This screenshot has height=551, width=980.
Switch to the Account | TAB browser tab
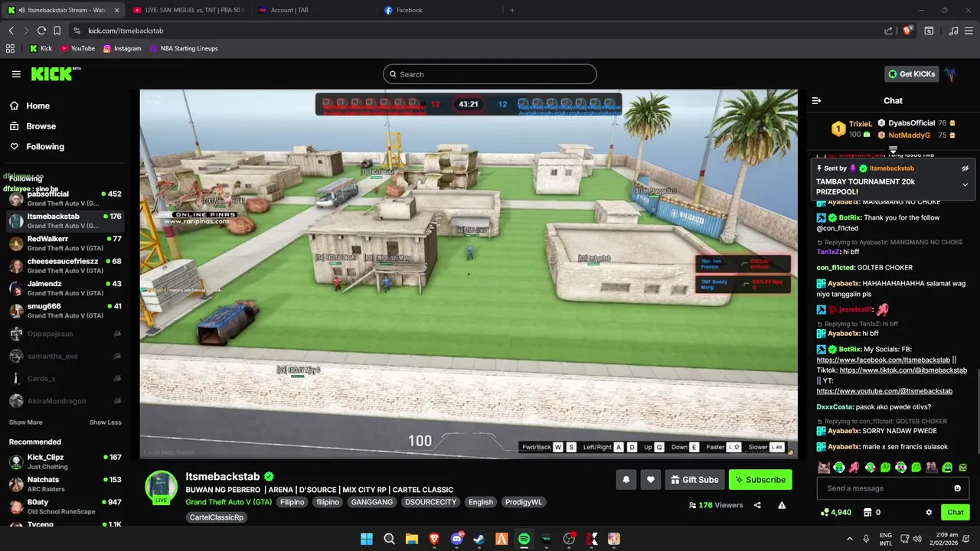pos(312,10)
